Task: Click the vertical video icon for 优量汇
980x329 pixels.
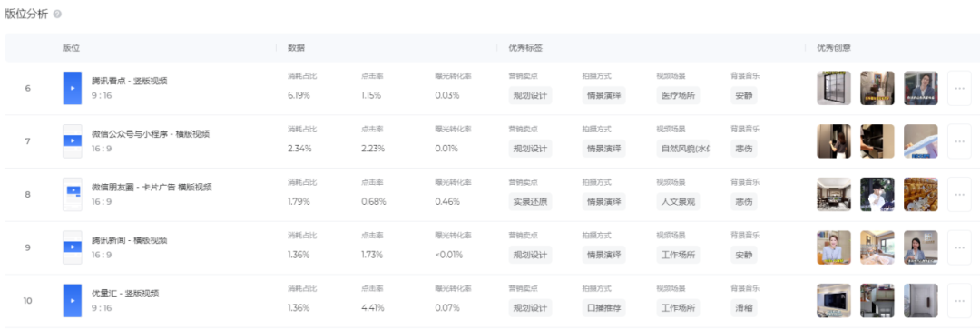Action: point(73,300)
